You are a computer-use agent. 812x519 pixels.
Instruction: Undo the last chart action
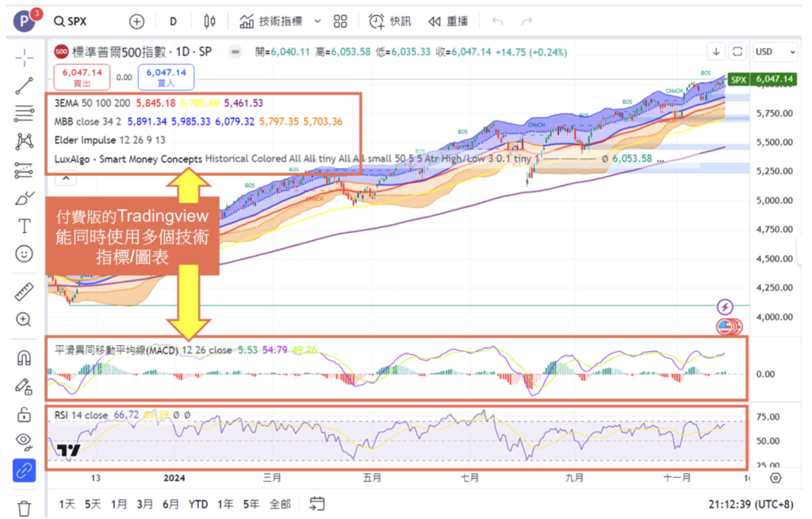click(498, 21)
